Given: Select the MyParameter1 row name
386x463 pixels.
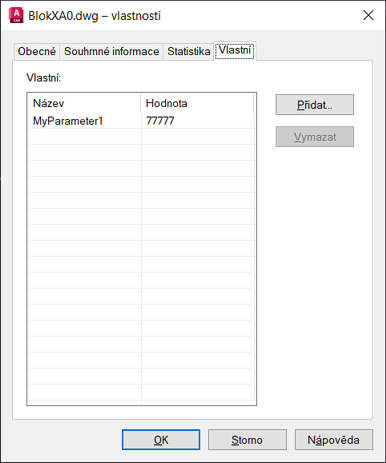Looking at the screenshot, I should click(68, 121).
